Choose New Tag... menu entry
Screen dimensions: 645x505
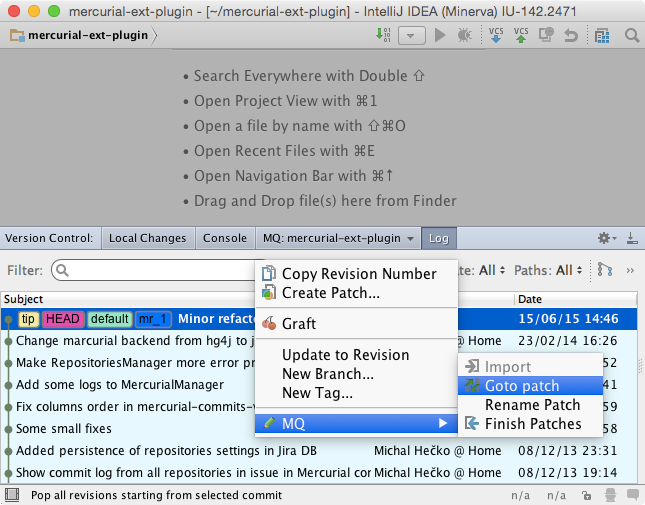(356, 393)
